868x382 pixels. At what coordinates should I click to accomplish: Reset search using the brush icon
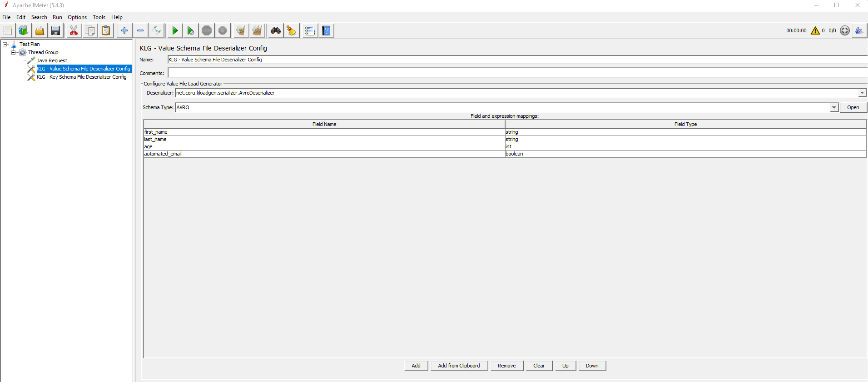pos(292,30)
